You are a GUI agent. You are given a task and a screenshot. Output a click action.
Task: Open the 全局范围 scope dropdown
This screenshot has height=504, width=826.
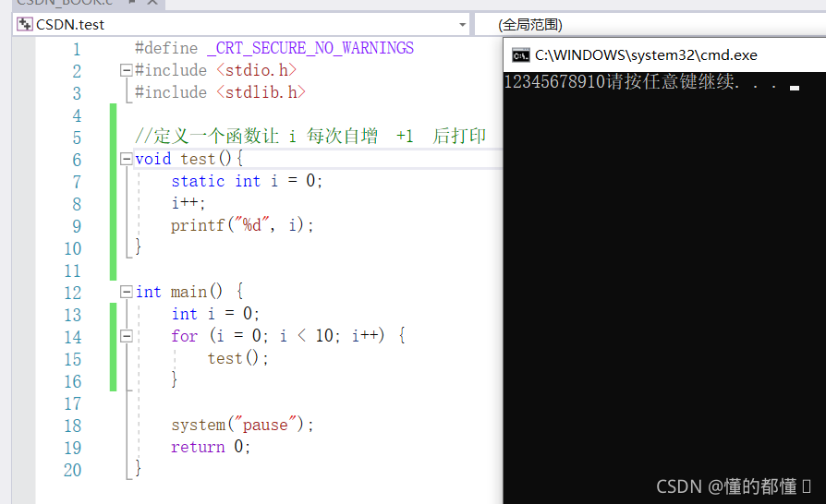pos(650,25)
